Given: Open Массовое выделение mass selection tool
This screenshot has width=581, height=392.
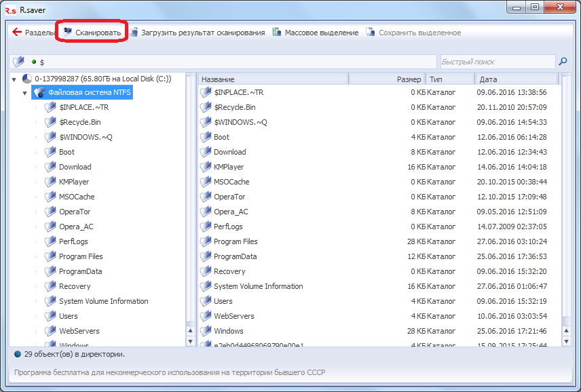Looking at the screenshot, I should [x=277, y=32].
